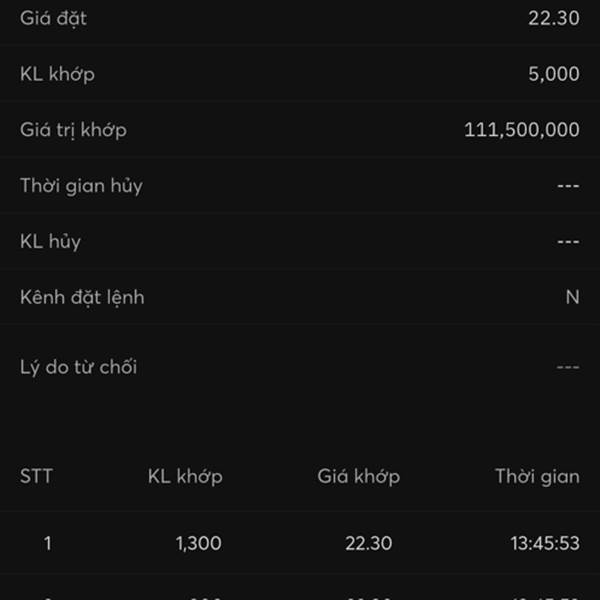
Task: Click the Giá khớp column header
Action: coord(358,476)
